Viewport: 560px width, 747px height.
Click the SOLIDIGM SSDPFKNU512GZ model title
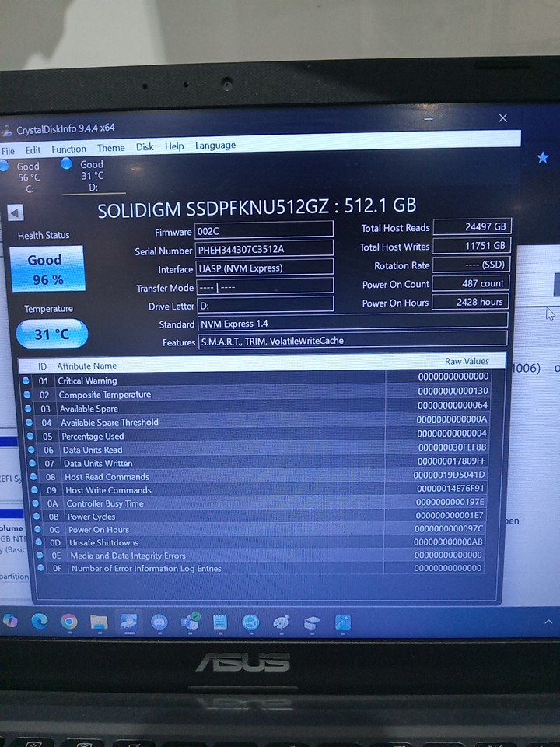257,207
